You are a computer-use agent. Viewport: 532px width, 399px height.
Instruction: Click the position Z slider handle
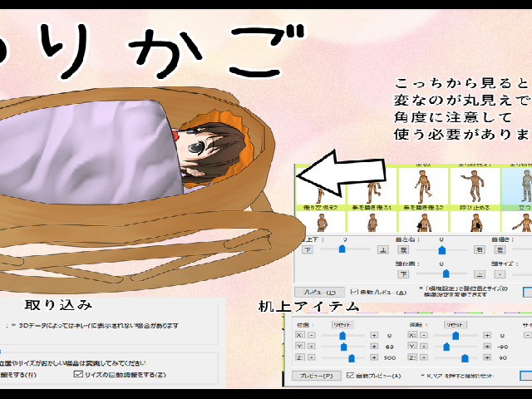click(x=352, y=357)
